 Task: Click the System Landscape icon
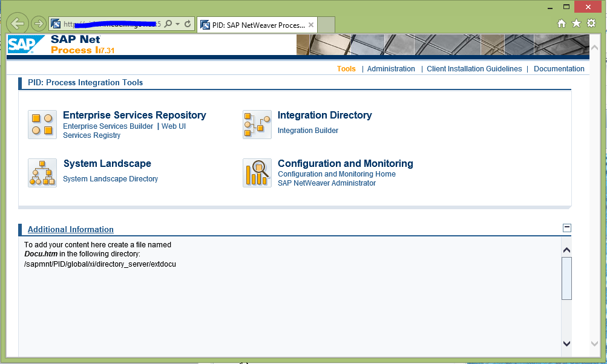pos(42,172)
